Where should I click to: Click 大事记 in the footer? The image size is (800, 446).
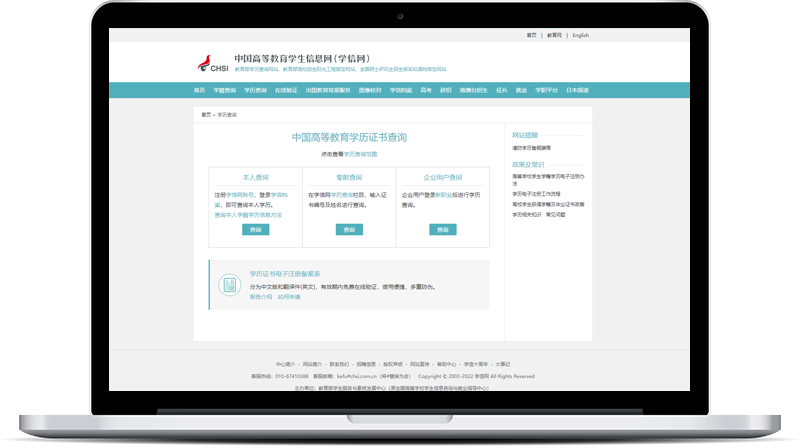[x=503, y=364]
